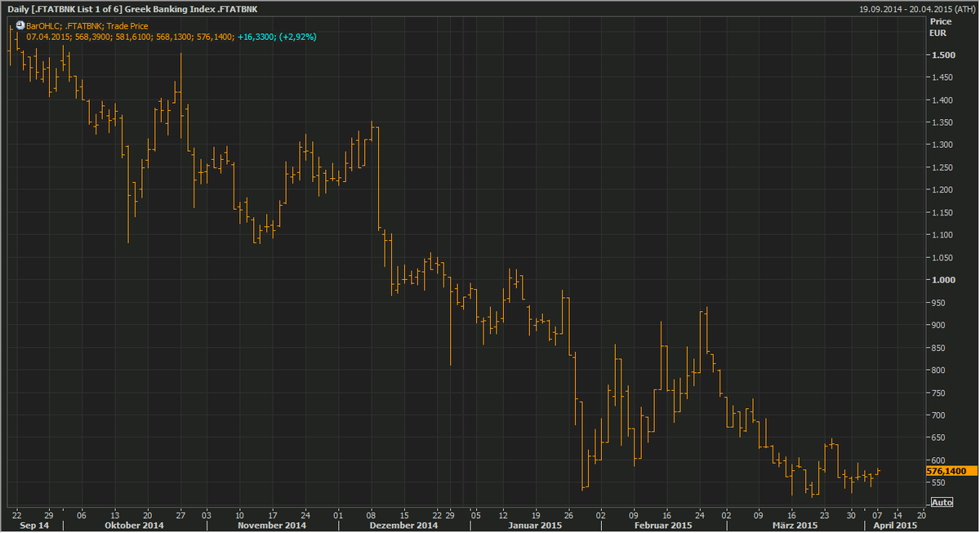Click the 1.200 price axis label
Image resolution: width=980 pixels, height=533 pixels.
[943, 190]
